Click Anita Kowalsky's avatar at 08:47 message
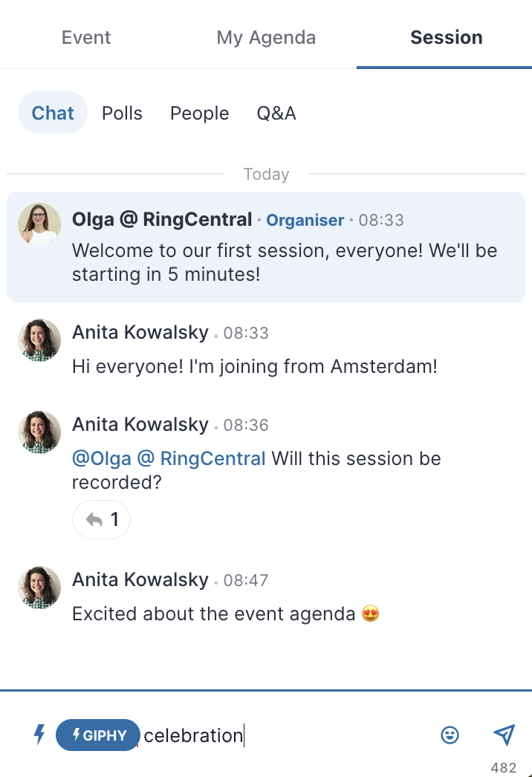This screenshot has width=532, height=777. [39, 588]
